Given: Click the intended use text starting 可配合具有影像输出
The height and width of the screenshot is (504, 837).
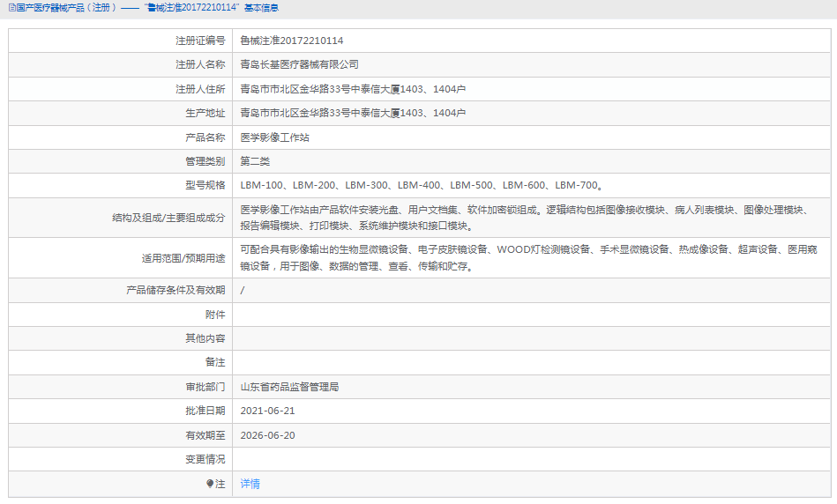Looking at the screenshot, I should [x=528, y=257].
